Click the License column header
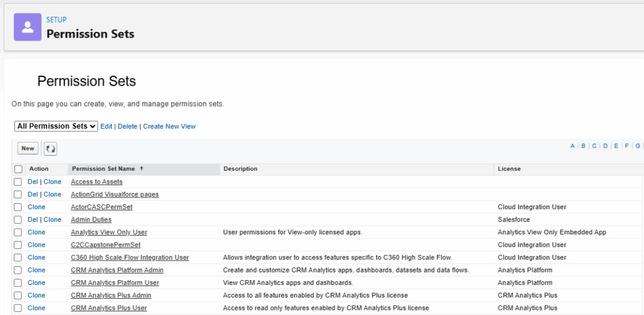 (509, 169)
